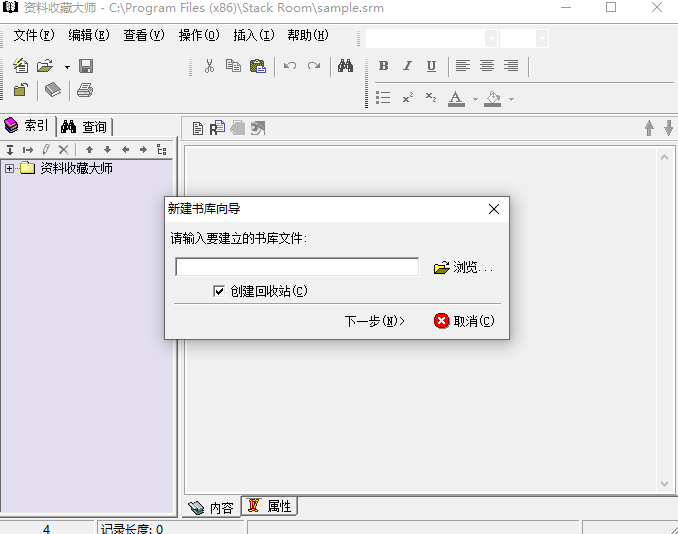Screen dimensions: 678x534
Task: Click the 浏览... browse button
Action: [x=463, y=268]
